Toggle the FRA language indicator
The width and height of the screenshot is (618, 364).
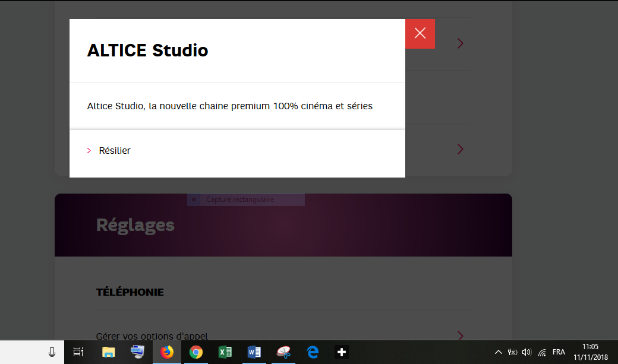[559, 352]
